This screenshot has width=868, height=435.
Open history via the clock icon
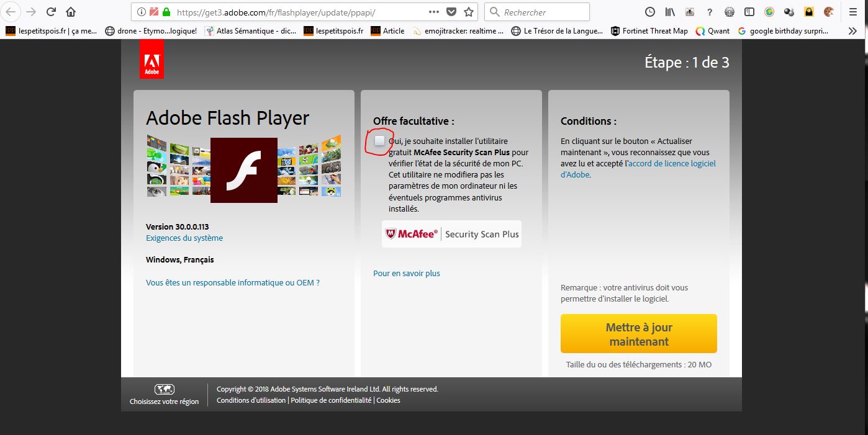(x=650, y=12)
